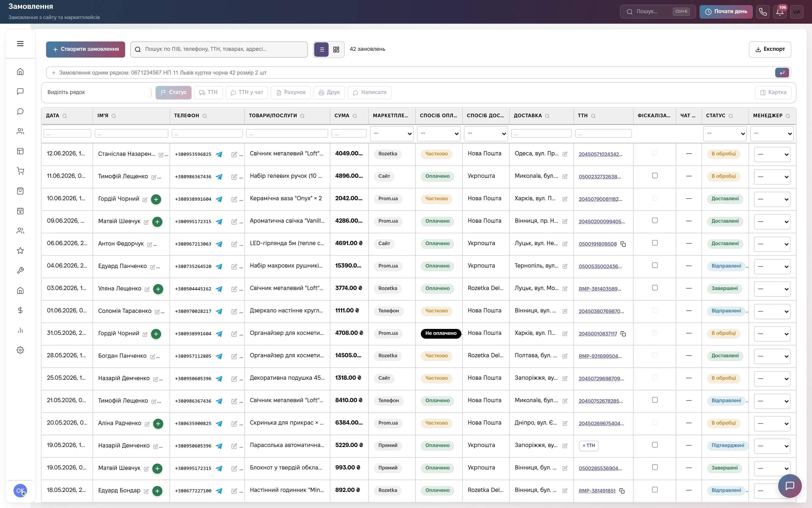Click Почати день button

(726, 12)
